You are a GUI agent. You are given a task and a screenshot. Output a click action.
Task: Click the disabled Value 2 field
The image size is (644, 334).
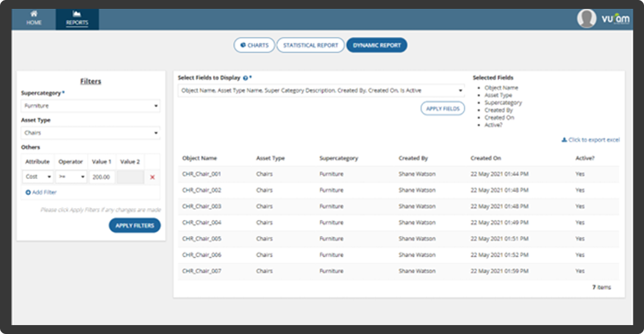(130, 177)
